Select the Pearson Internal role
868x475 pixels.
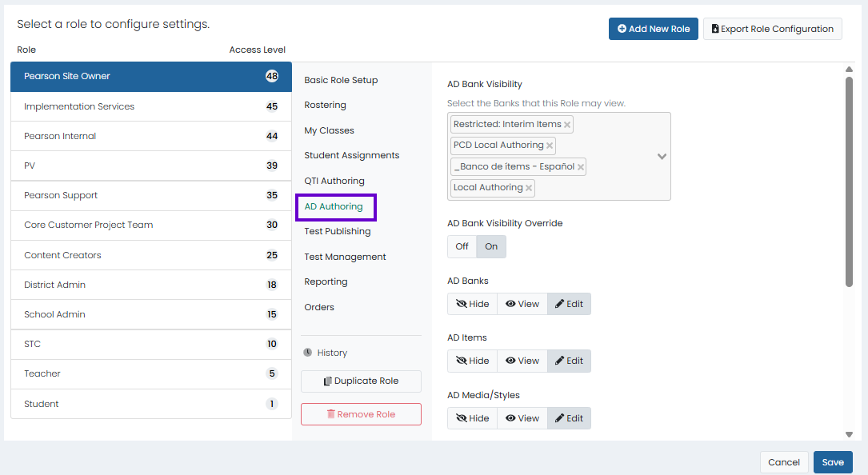(x=151, y=136)
